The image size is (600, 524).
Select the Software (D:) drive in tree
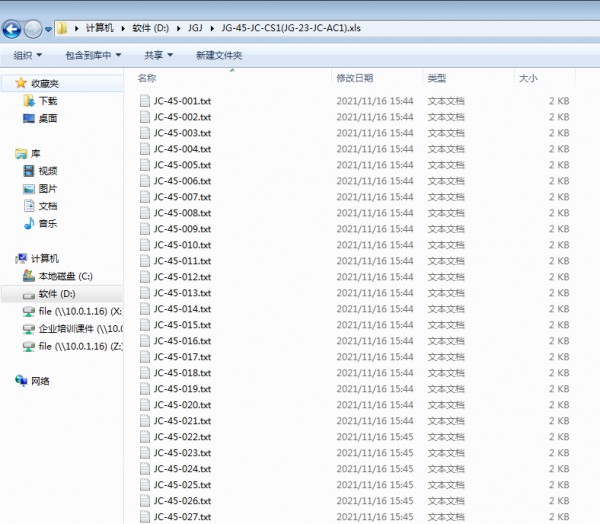coord(56,294)
